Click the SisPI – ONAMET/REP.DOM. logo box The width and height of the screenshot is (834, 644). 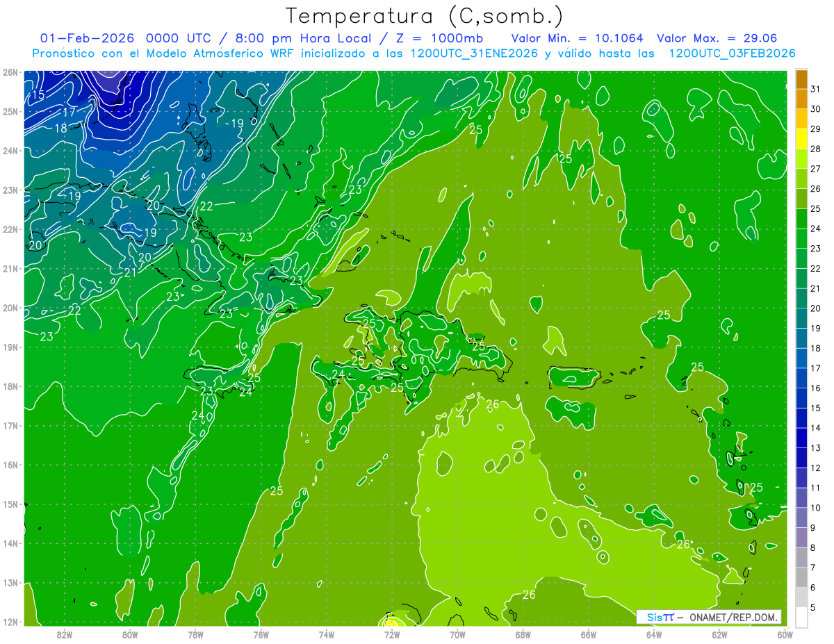tap(709, 617)
